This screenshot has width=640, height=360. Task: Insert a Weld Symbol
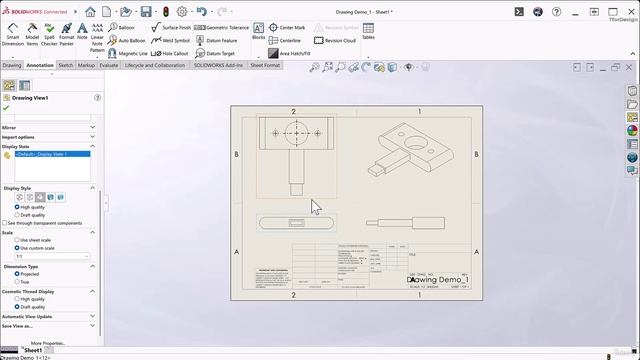pyautogui.click(x=170, y=40)
